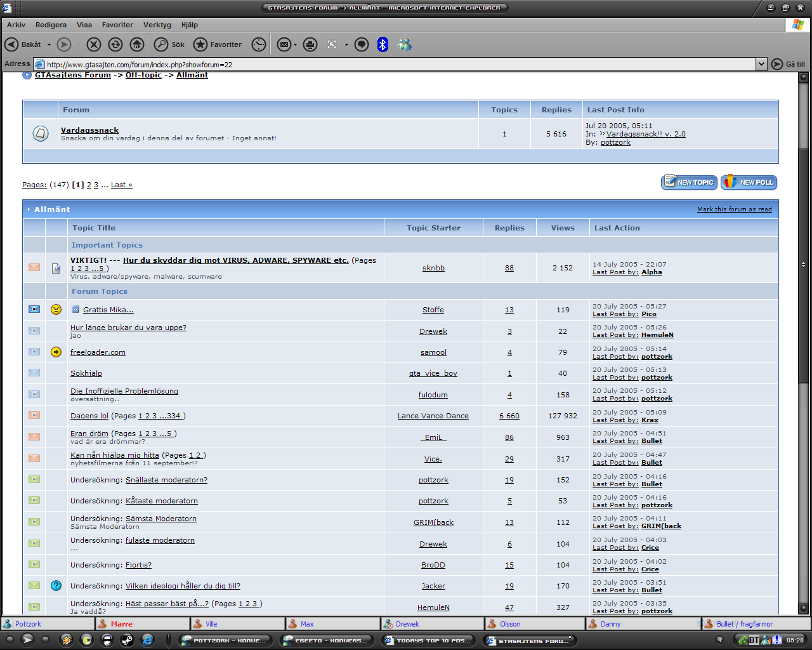Go to the Home page icon

[x=137, y=44]
